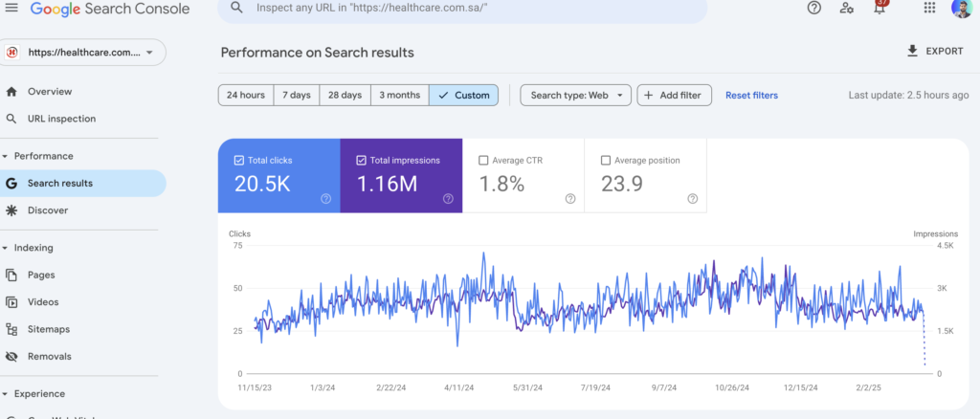Collapse the Experience section
Viewport: 980px width, 419px height.
point(6,394)
